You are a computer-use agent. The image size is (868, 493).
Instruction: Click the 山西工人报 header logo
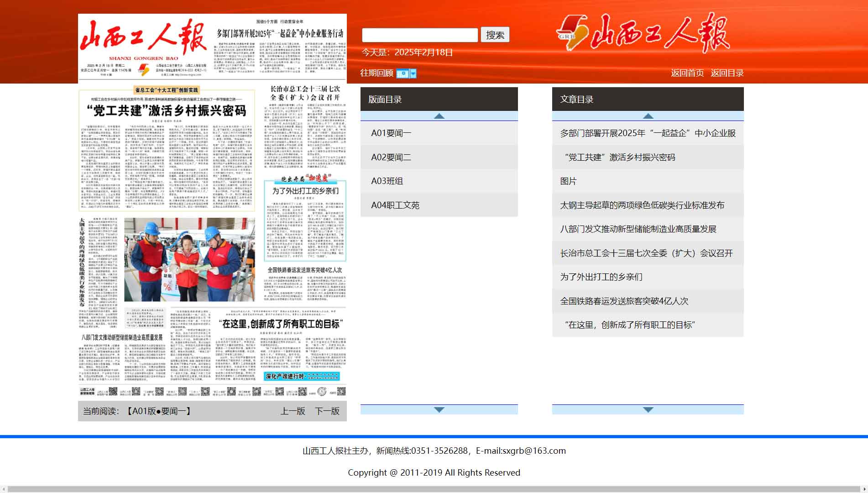click(643, 33)
